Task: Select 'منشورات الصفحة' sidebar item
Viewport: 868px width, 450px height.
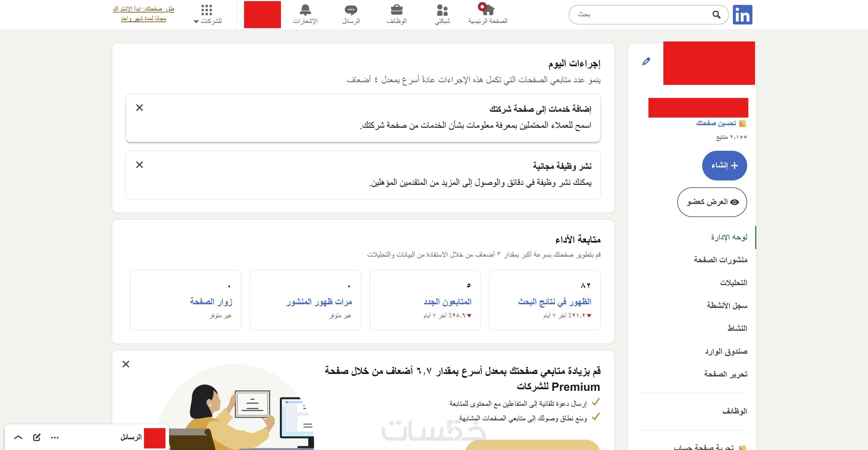Action: [720, 260]
